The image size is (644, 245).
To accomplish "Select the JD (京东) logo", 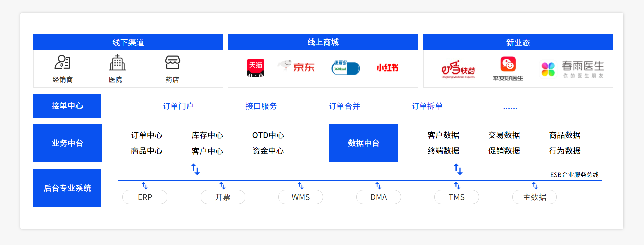I will 296,66.
